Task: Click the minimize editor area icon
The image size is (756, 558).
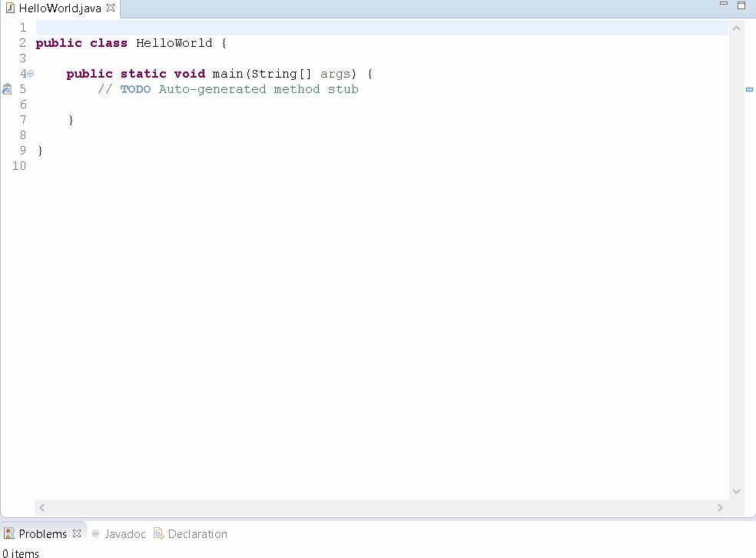Action: point(723,5)
